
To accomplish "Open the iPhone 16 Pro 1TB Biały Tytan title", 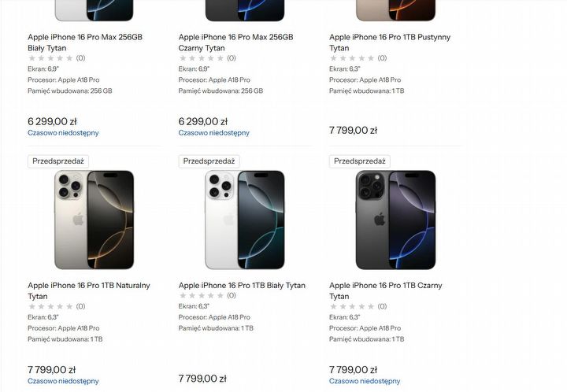I will 242,286.
